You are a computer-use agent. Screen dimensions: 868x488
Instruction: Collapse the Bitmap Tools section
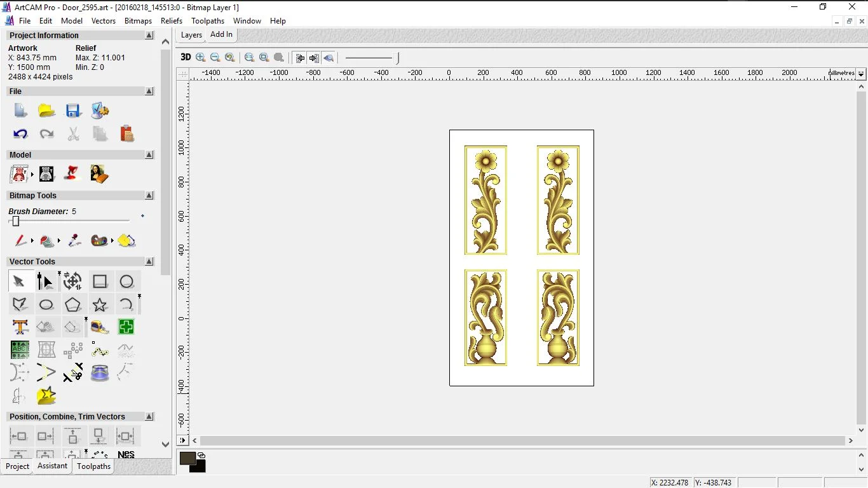pyautogui.click(x=149, y=196)
